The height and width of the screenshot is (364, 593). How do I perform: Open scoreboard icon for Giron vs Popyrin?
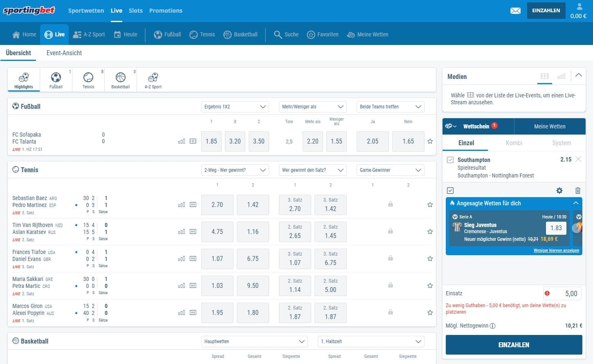193,312
